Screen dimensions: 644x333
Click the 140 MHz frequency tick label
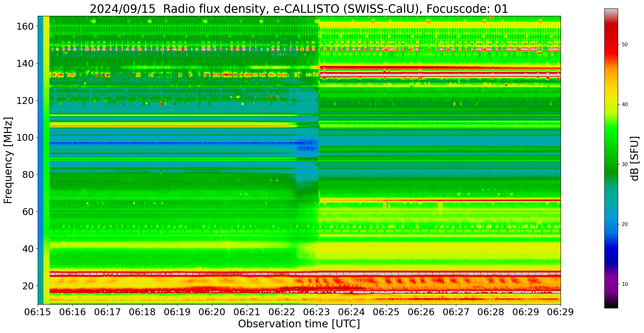(25, 63)
